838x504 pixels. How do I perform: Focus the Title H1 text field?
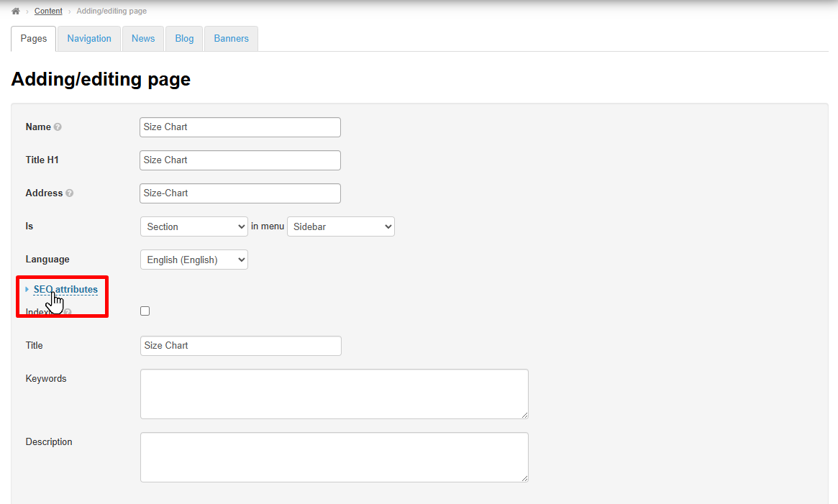tap(240, 160)
